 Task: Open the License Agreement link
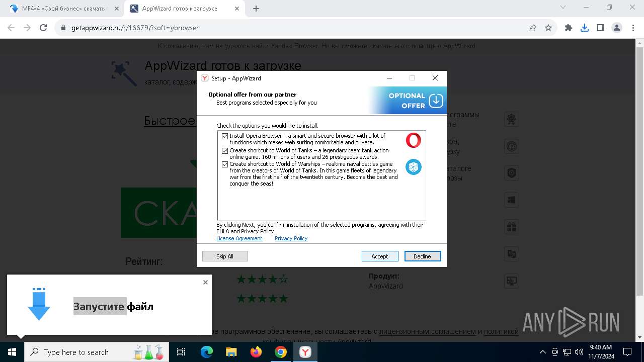coord(239,238)
